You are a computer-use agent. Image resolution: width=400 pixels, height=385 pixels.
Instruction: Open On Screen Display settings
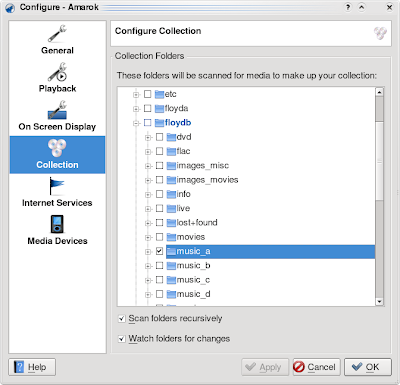click(x=57, y=116)
